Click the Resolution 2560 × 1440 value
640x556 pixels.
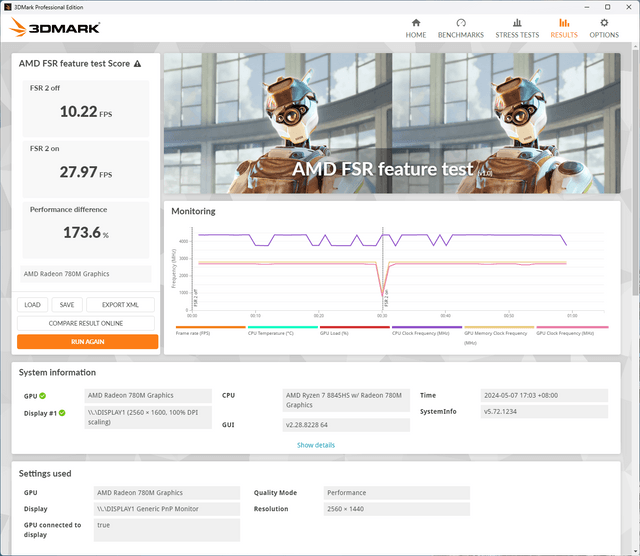coord(397,509)
